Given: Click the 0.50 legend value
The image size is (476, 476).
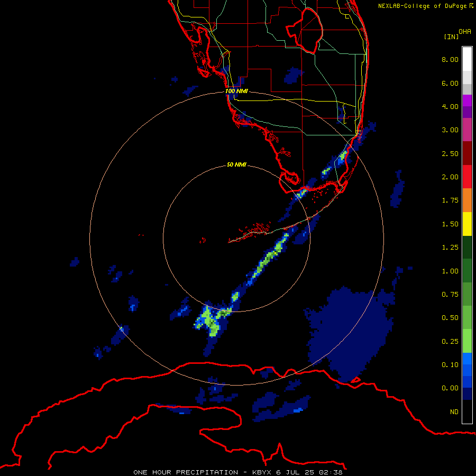Looking at the screenshot, I should click(x=450, y=318).
